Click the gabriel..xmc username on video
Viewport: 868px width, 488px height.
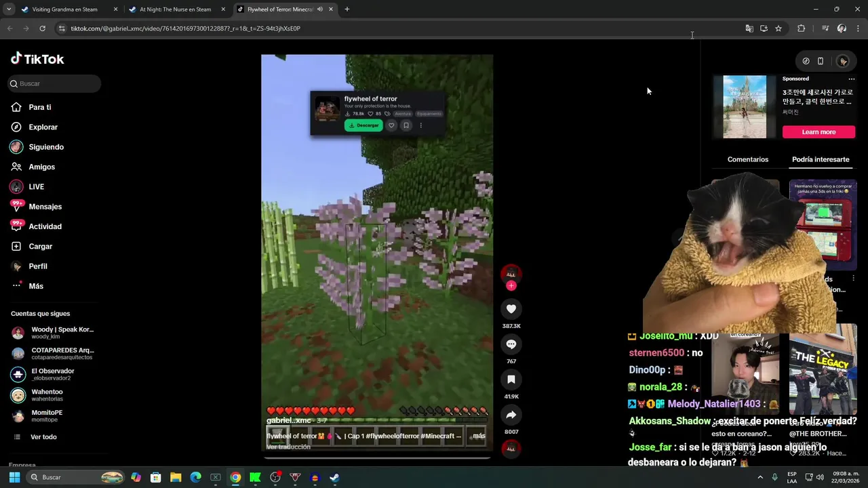click(288, 420)
